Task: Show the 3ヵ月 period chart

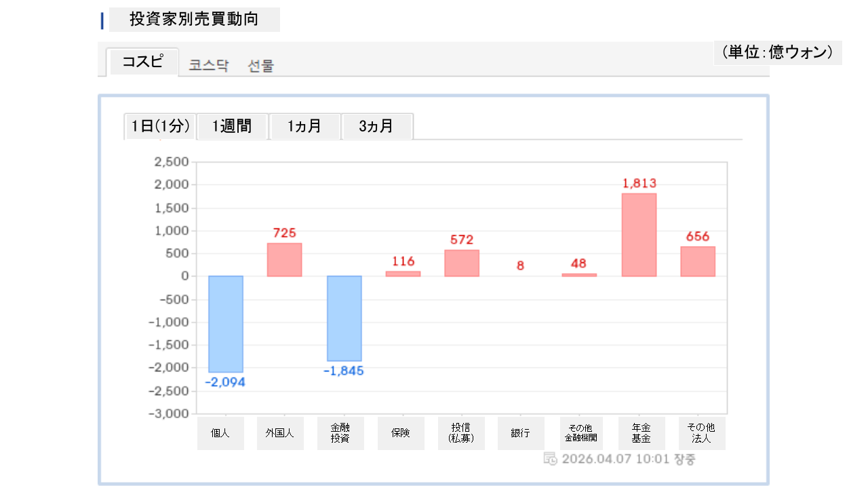Action: pos(376,126)
